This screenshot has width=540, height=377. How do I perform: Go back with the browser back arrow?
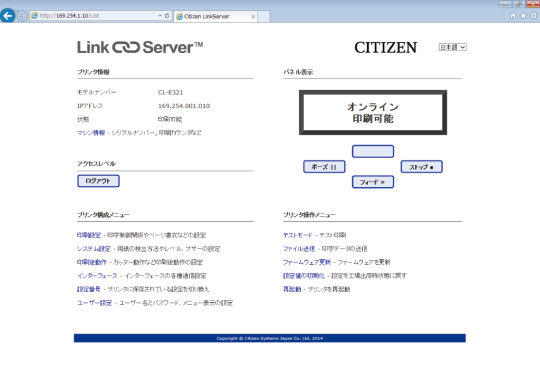coord(8,15)
